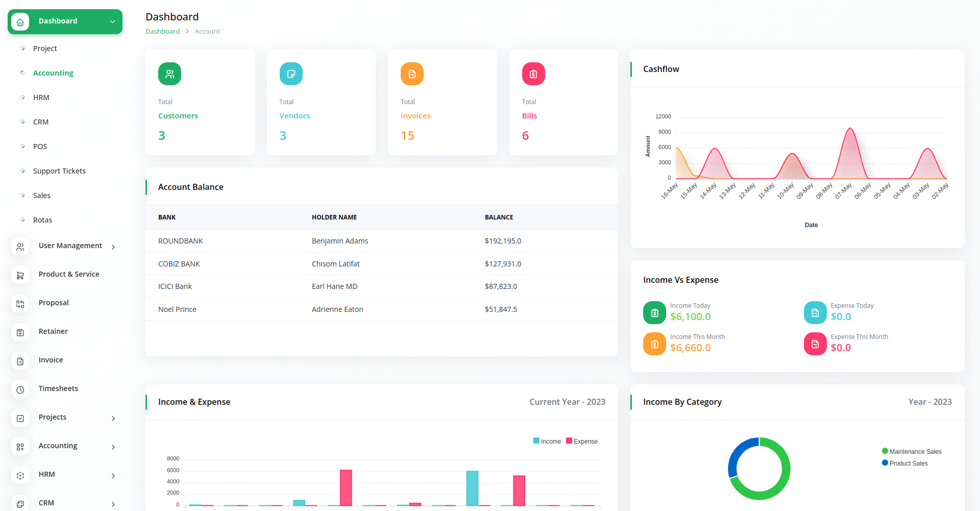Viewport: 980px width, 511px height.
Task: Click the Total Invoices card icon
Action: click(x=412, y=74)
